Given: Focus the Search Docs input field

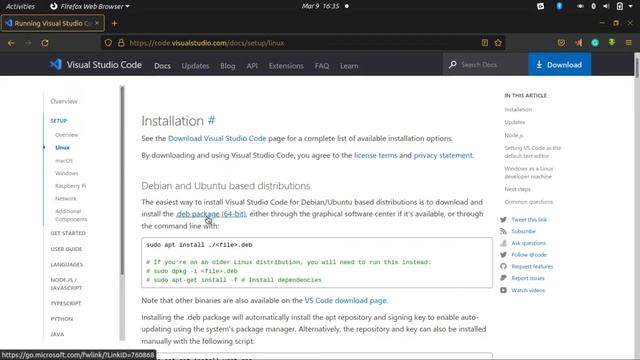Looking at the screenshot, I should [486, 64].
